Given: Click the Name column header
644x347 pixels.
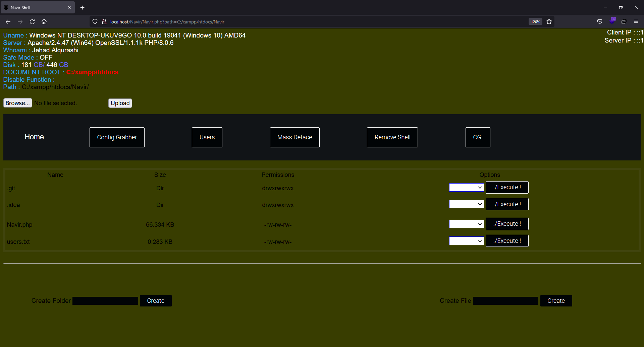Looking at the screenshot, I should click(55, 175).
